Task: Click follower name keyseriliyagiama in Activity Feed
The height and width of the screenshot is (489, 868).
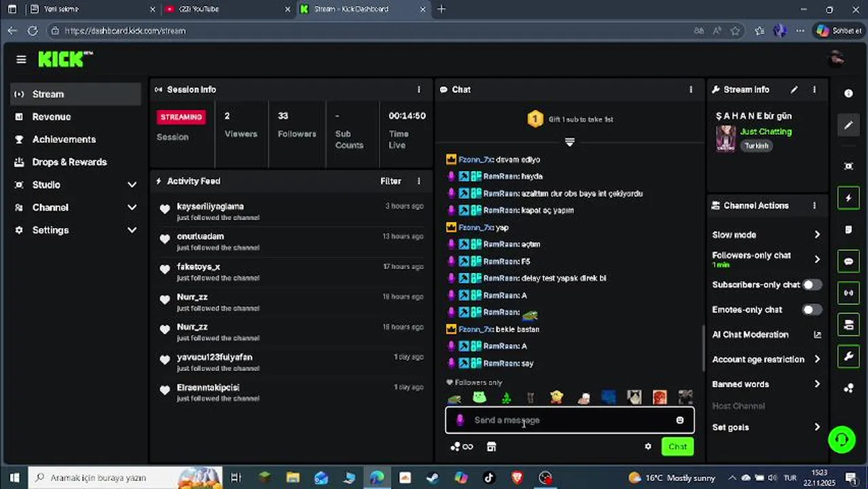Action: point(210,206)
